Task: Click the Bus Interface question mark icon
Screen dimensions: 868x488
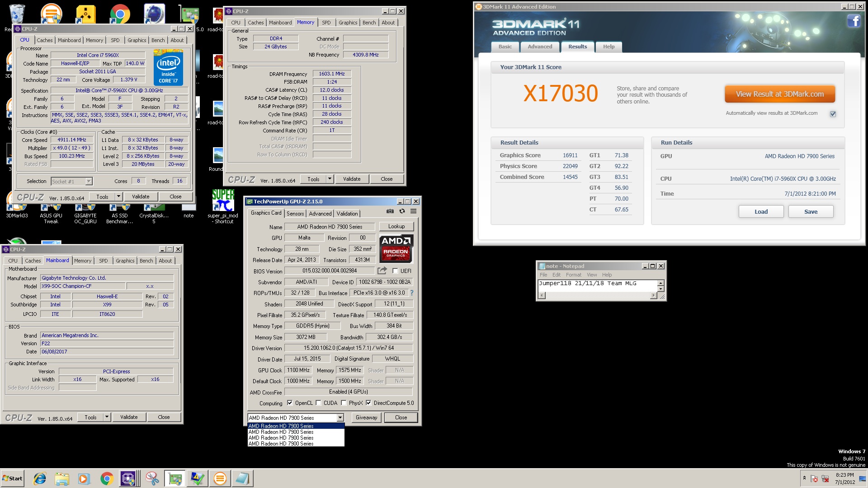Action: point(412,293)
